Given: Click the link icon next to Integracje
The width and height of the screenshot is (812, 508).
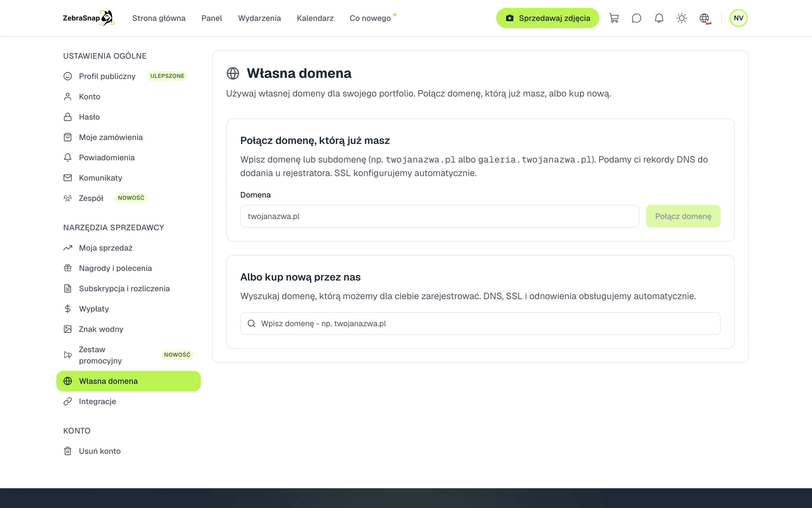Looking at the screenshot, I should pos(68,402).
